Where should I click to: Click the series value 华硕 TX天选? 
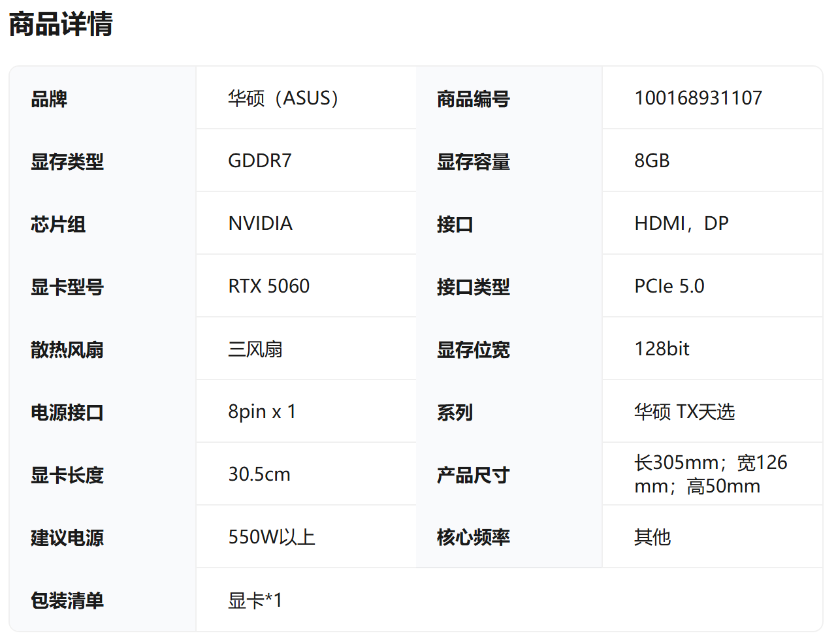(x=684, y=411)
